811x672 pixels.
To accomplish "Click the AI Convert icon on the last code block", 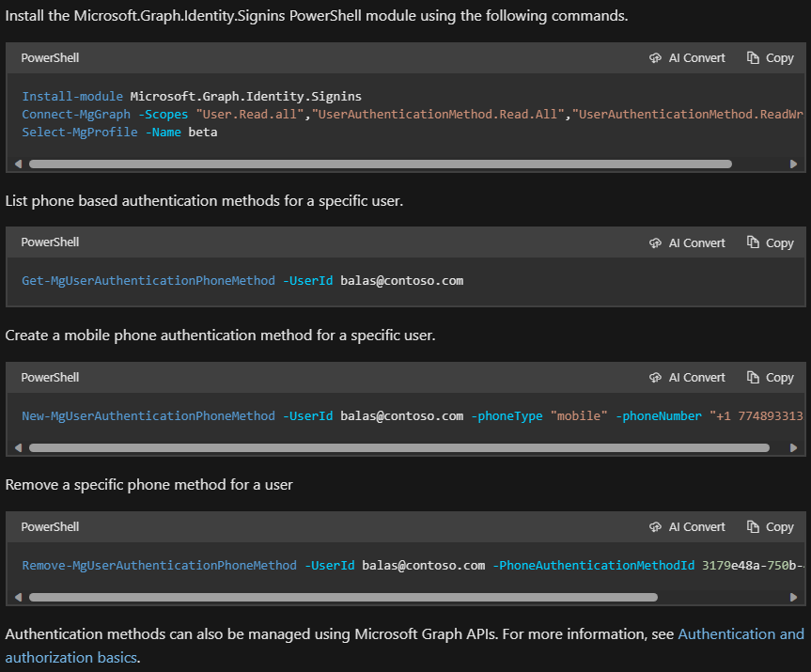I will pos(655,526).
